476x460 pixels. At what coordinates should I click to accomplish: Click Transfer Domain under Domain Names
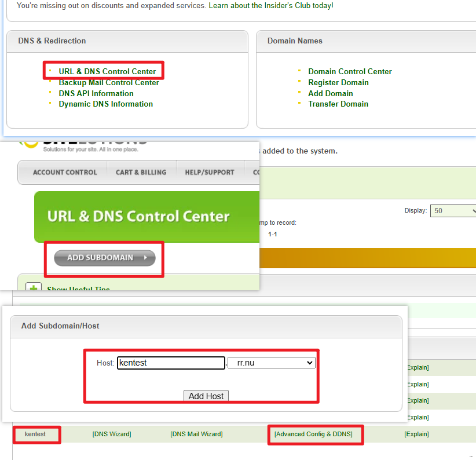(338, 104)
